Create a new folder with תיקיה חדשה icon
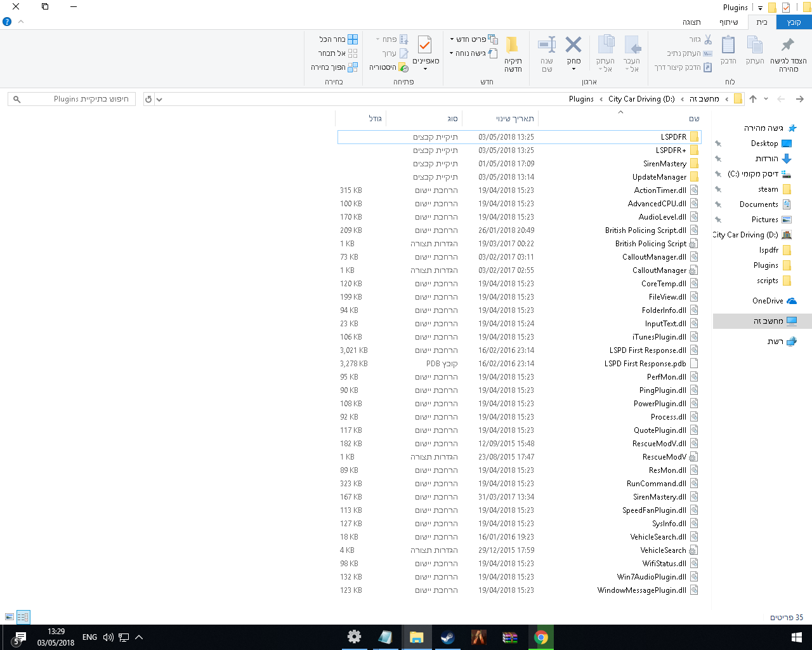The width and height of the screenshot is (812, 650). pyautogui.click(x=513, y=45)
